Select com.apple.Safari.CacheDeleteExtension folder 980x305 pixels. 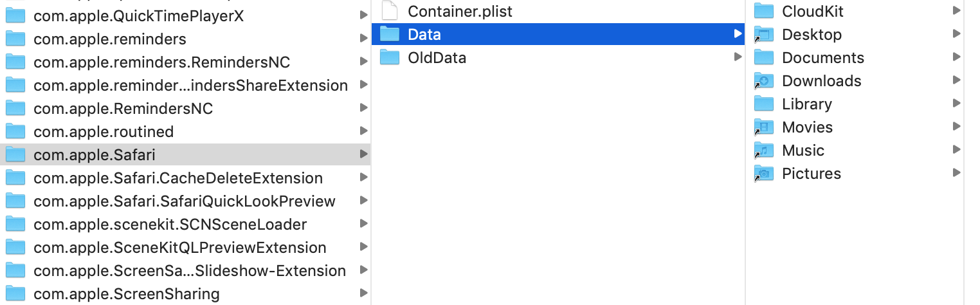177,178
